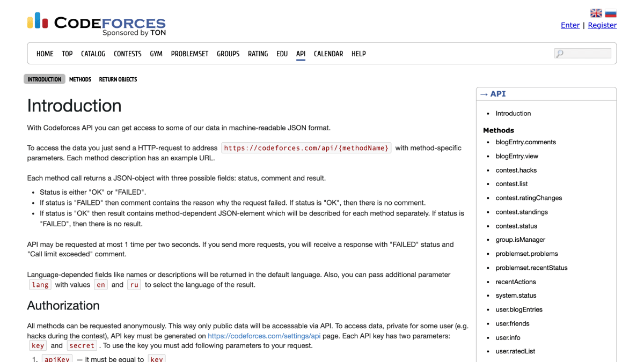This screenshot has height=362, width=644.
Task: Open recentActions method
Action: click(x=516, y=282)
